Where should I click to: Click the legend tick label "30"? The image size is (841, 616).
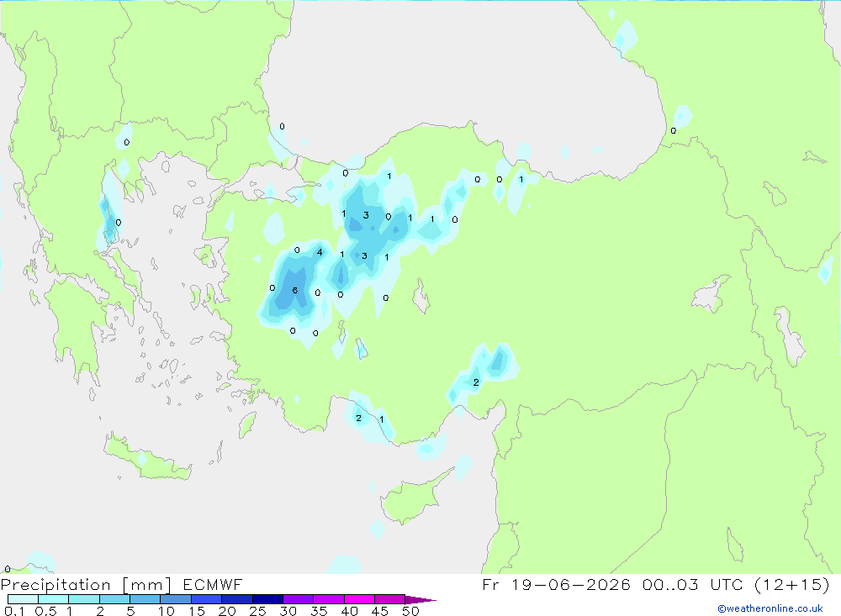click(x=288, y=611)
